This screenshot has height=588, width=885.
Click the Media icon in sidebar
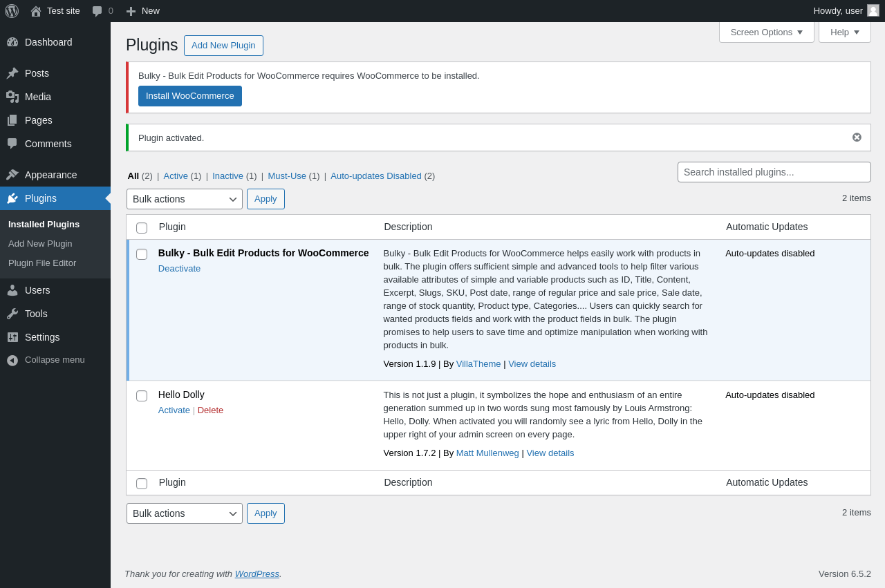pos(12,97)
